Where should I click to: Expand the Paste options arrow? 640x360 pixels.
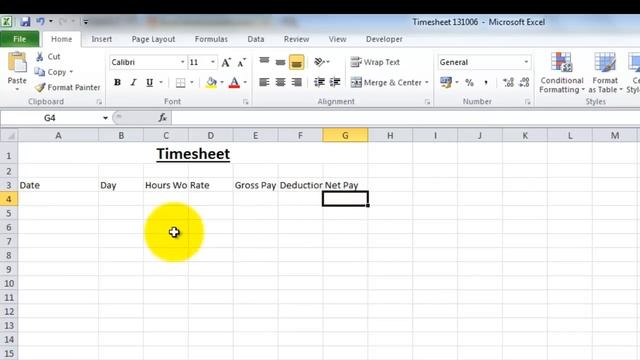pyautogui.click(x=17, y=89)
